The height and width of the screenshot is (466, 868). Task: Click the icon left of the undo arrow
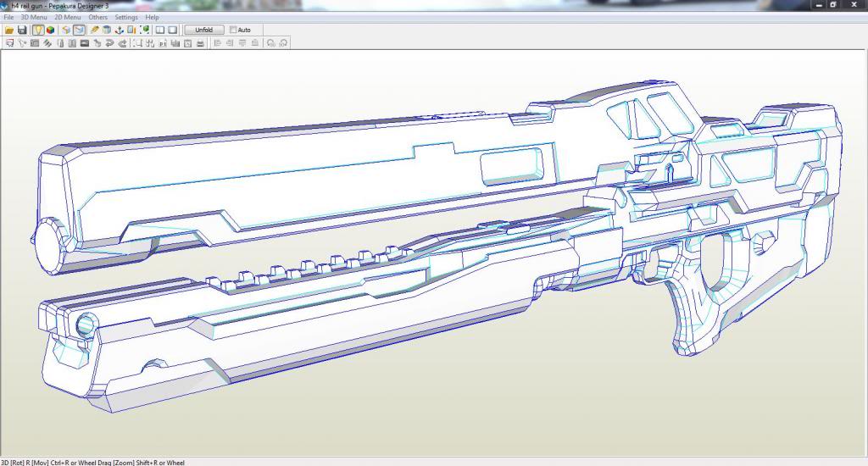(97, 43)
